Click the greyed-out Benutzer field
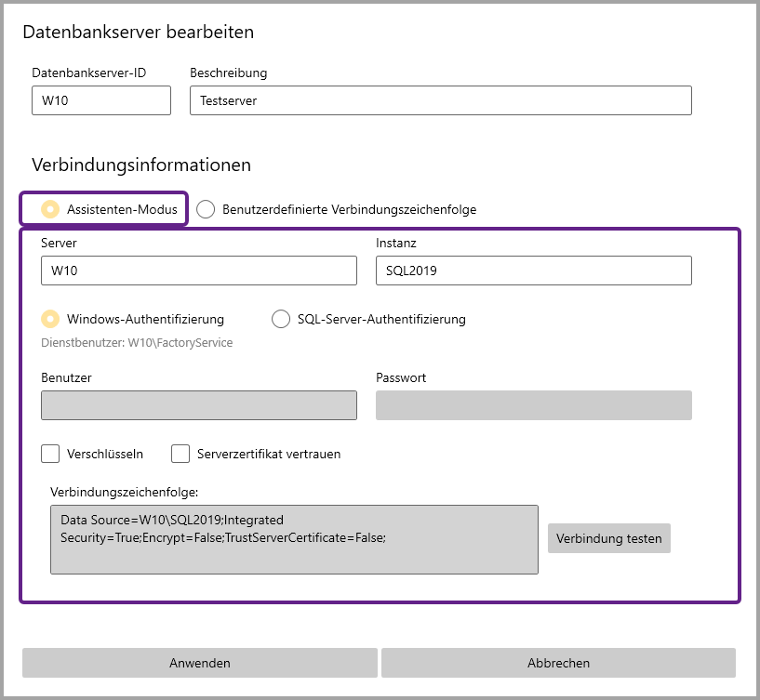The height and width of the screenshot is (700, 760). 199,405
